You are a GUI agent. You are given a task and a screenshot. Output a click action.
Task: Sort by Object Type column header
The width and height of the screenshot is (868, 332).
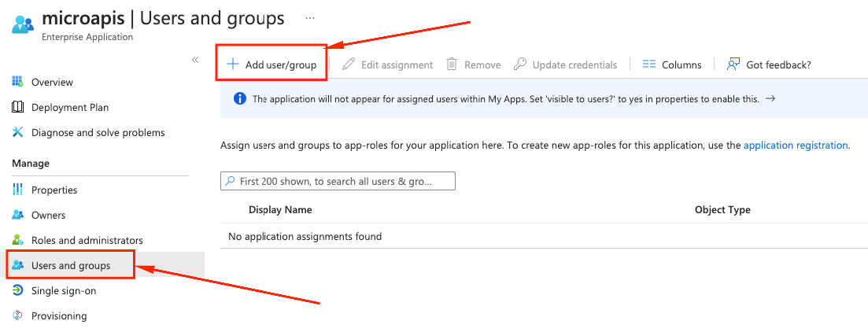tap(722, 210)
